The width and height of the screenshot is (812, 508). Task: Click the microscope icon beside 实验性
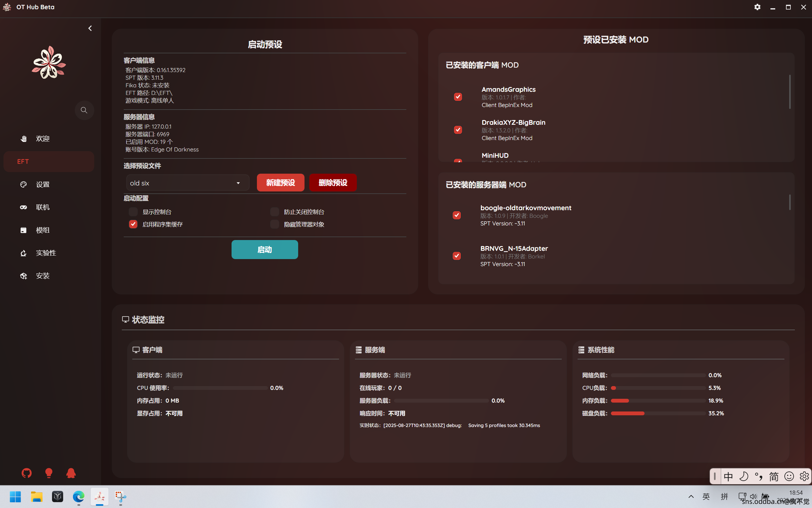[x=23, y=253]
